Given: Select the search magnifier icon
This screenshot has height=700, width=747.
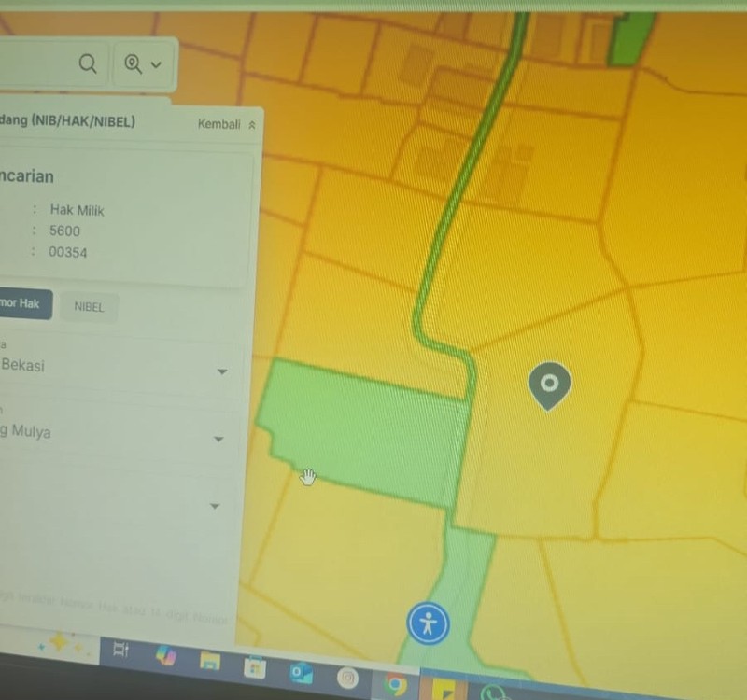Looking at the screenshot, I should pyautogui.click(x=88, y=63).
